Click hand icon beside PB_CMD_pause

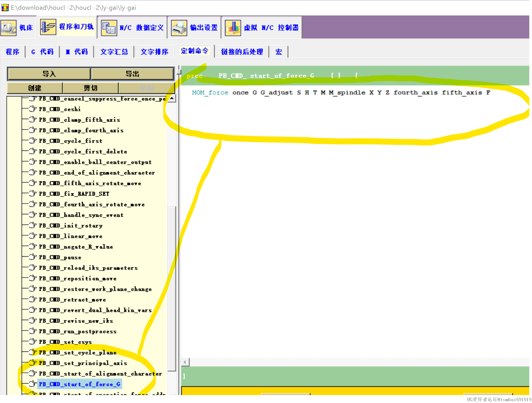[33, 257]
